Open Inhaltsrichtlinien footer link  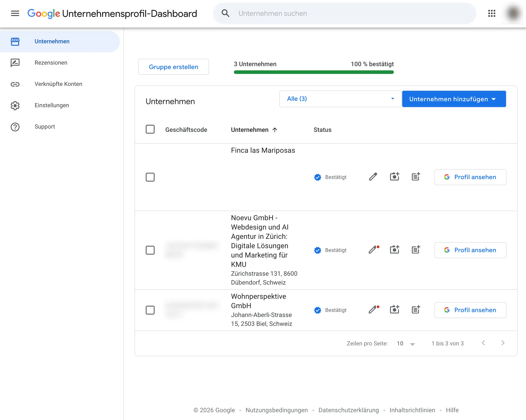(x=412, y=410)
